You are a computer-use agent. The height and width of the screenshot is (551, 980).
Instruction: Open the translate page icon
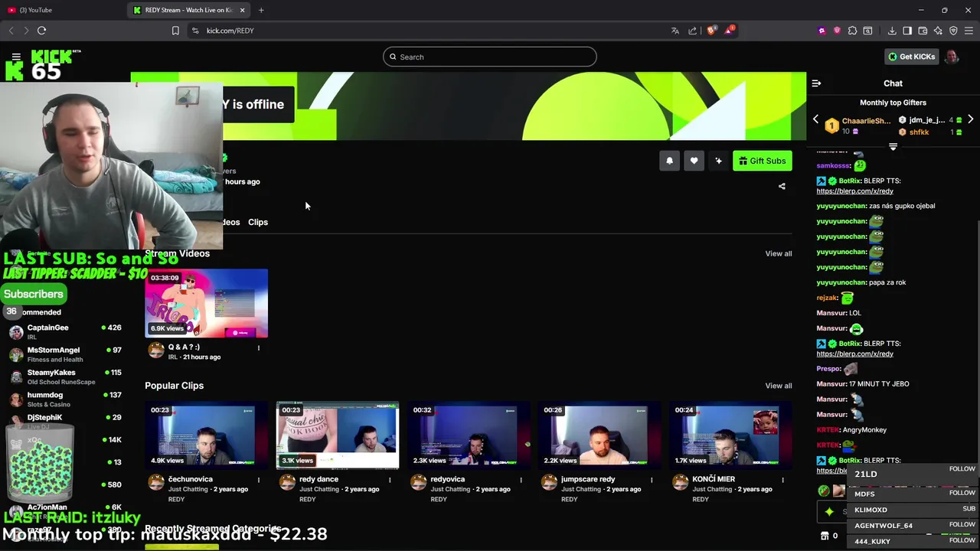pos(675,31)
